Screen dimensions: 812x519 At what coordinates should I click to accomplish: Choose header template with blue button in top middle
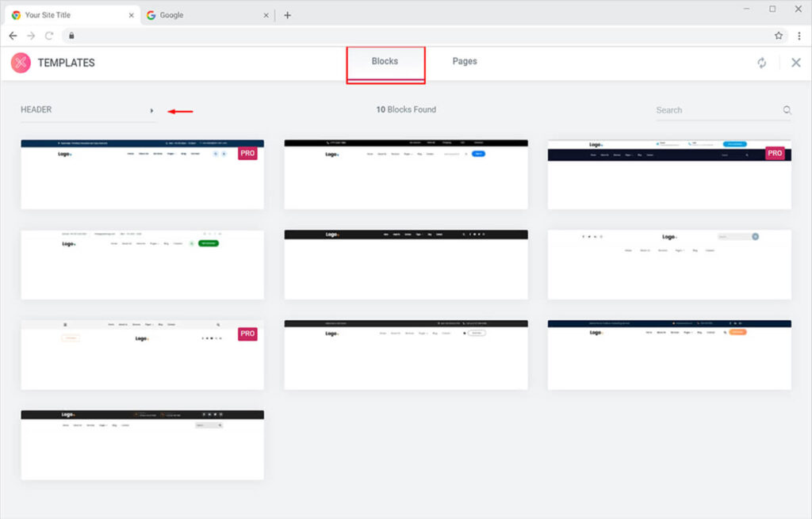pyautogui.click(x=406, y=174)
